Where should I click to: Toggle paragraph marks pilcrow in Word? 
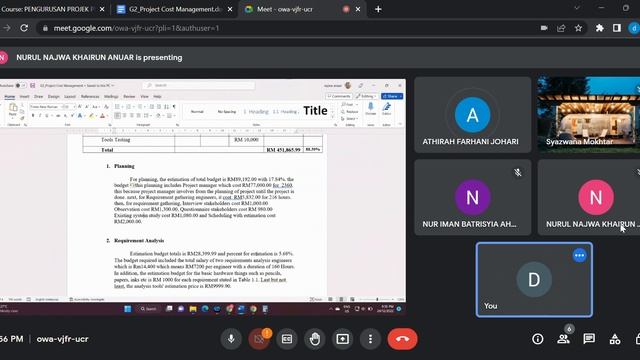click(174, 107)
